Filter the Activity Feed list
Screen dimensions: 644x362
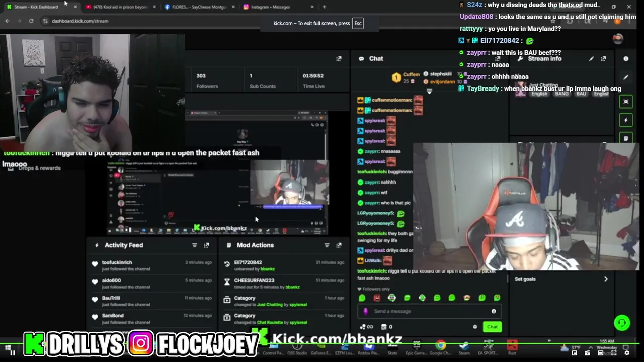pos(194,245)
